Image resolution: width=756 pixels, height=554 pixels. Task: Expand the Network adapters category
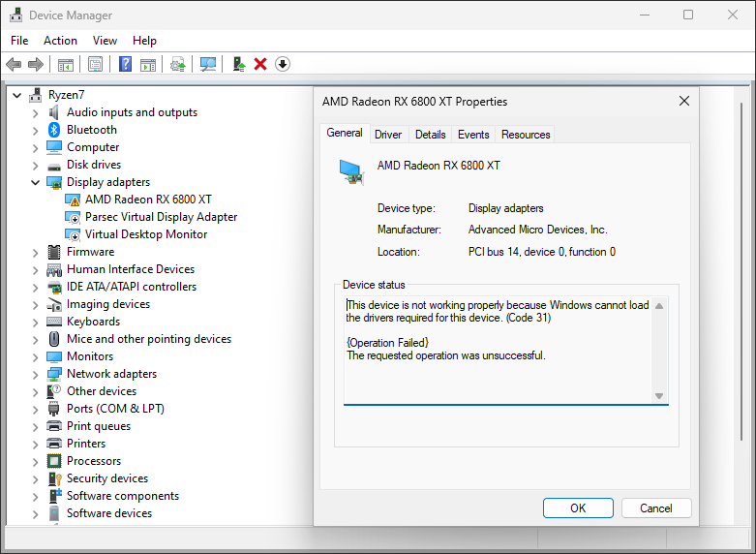click(36, 374)
